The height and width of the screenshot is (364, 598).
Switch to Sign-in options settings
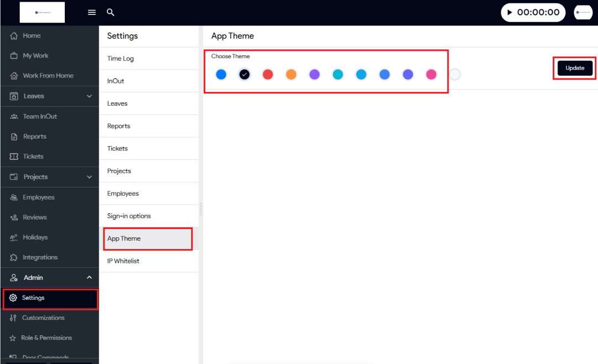click(x=129, y=216)
